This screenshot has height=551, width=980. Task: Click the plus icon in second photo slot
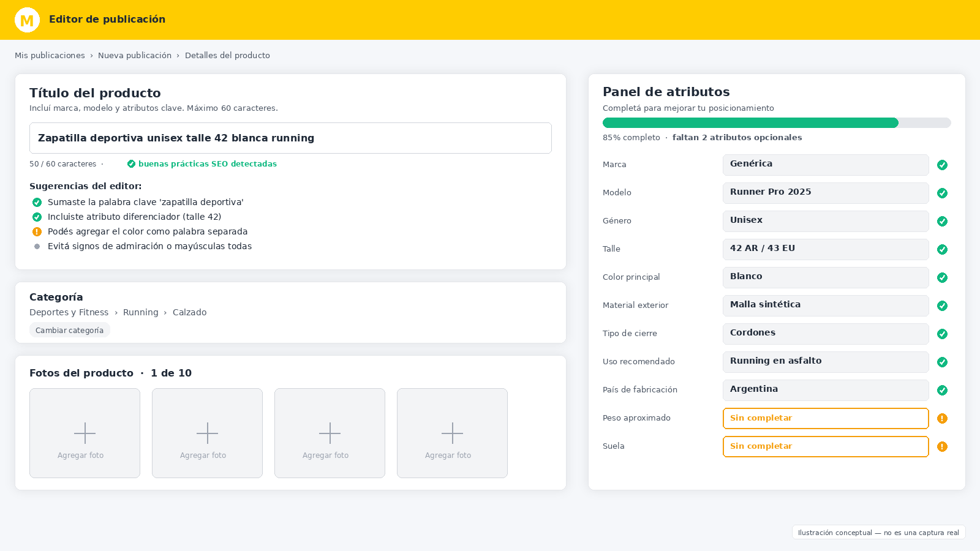pyautogui.click(x=207, y=433)
